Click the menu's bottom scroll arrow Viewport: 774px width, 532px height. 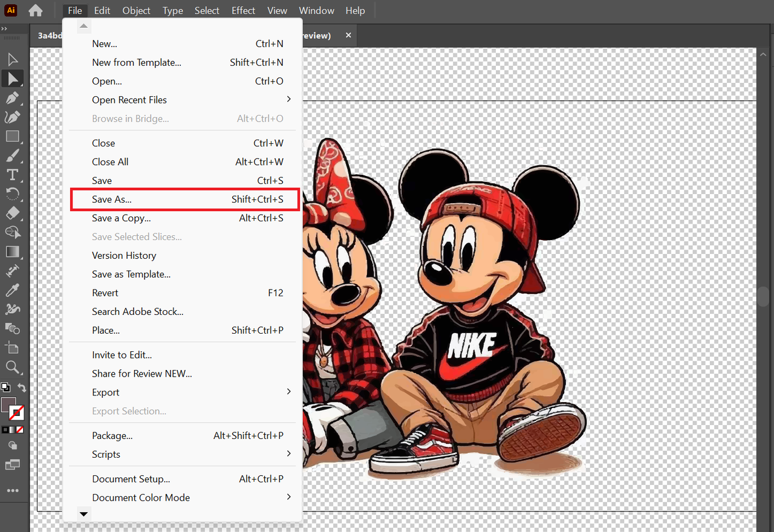pyautogui.click(x=84, y=514)
